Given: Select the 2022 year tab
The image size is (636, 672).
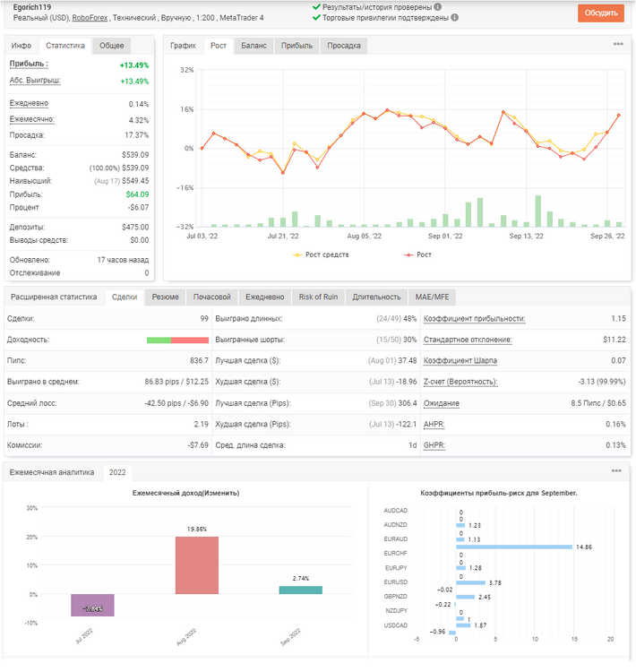Looking at the screenshot, I should pos(117,472).
